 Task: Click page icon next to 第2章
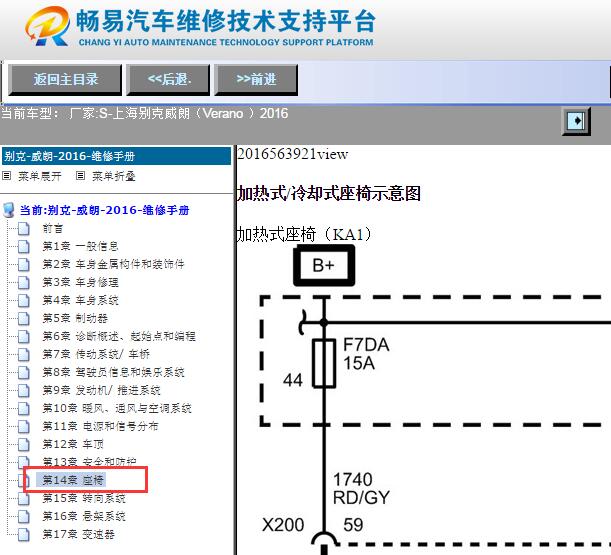pos(24,265)
